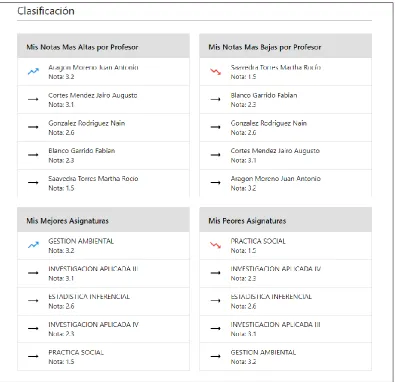The height and width of the screenshot is (382, 395).
Task: Click arrow icon beside GESTION AMBIENTAL in worst subjects
Action: [x=215, y=356]
